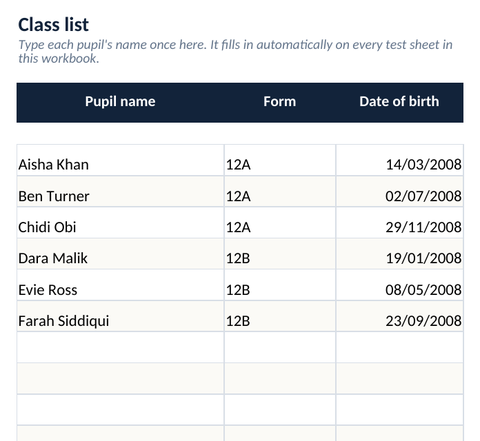Click the Form column header
480x441 pixels.
280,102
